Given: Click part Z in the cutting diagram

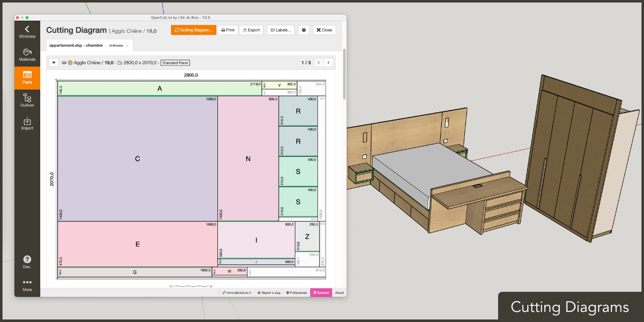Looking at the screenshot, I should 307,236.
